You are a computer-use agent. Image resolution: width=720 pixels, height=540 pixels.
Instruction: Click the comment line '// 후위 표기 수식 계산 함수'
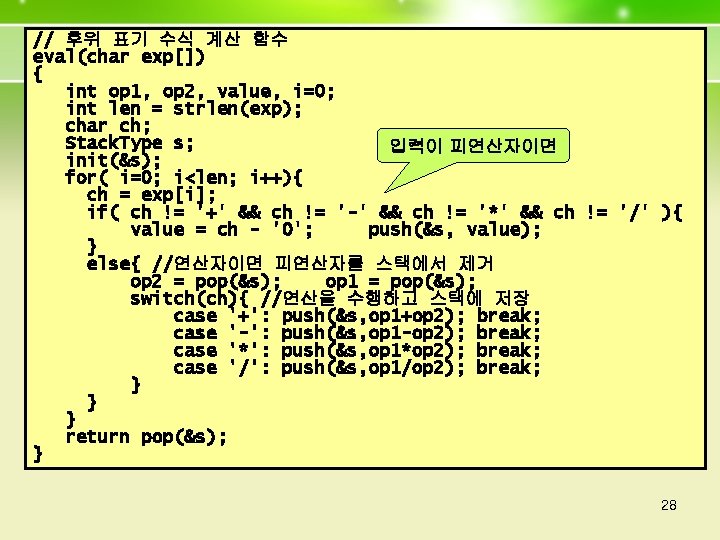[x=160, y=39]
